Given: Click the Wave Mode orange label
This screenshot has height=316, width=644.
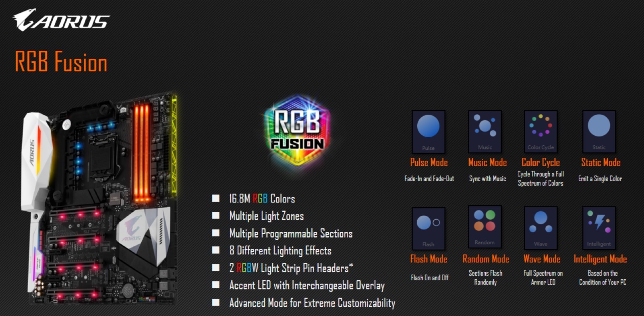Looking at the screenshot, I should [x=542, y=259].
